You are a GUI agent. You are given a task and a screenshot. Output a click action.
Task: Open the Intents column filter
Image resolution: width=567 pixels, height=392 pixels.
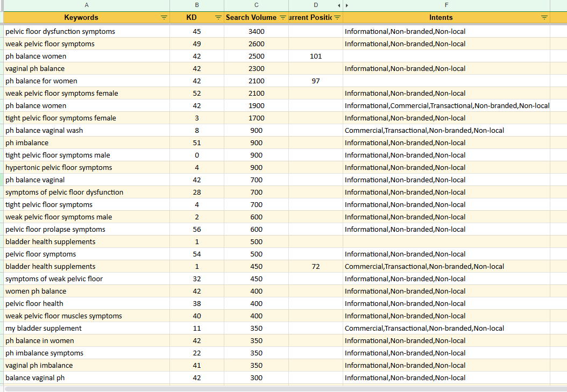(x=544, y=17)
